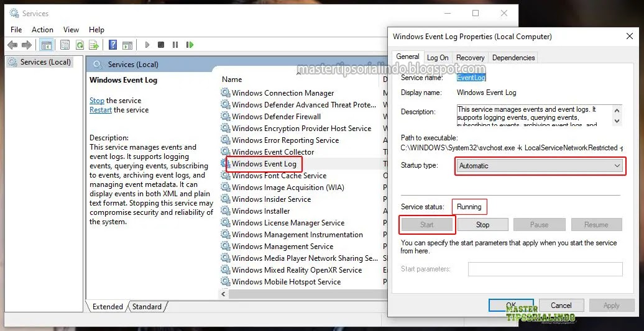644x331 pixels.
Task: Click the Back arrow in the toolbar
Action: click(x=12, y=45)
